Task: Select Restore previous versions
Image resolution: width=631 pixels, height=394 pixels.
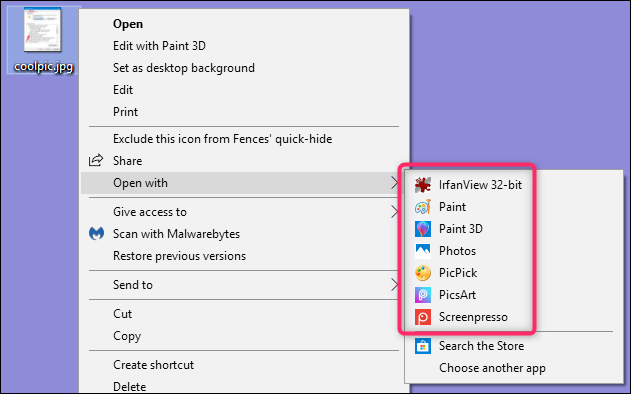Action: [179, 256]
